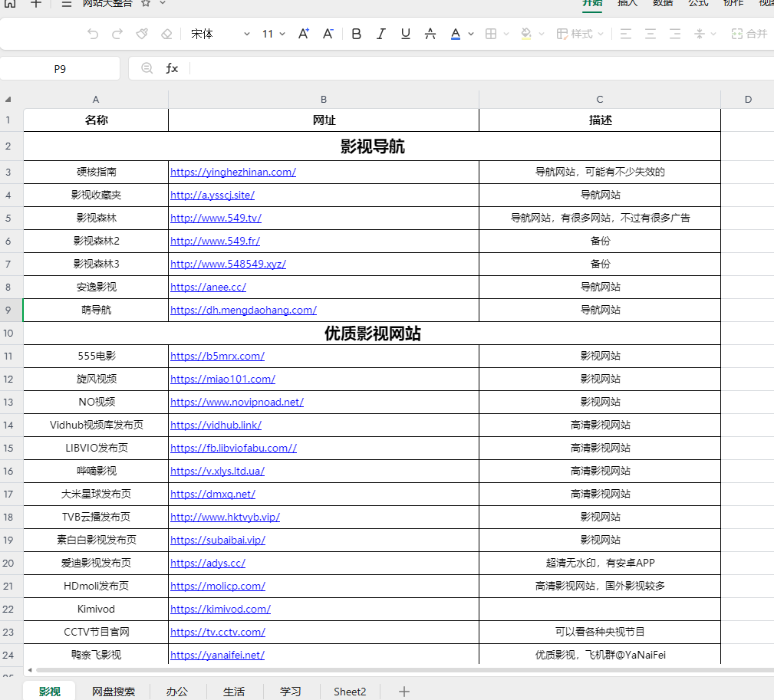Open the www.549.tv link
The width and height of the screenshot is (774, 700).
pyautogui.click(x=216, y=218)
